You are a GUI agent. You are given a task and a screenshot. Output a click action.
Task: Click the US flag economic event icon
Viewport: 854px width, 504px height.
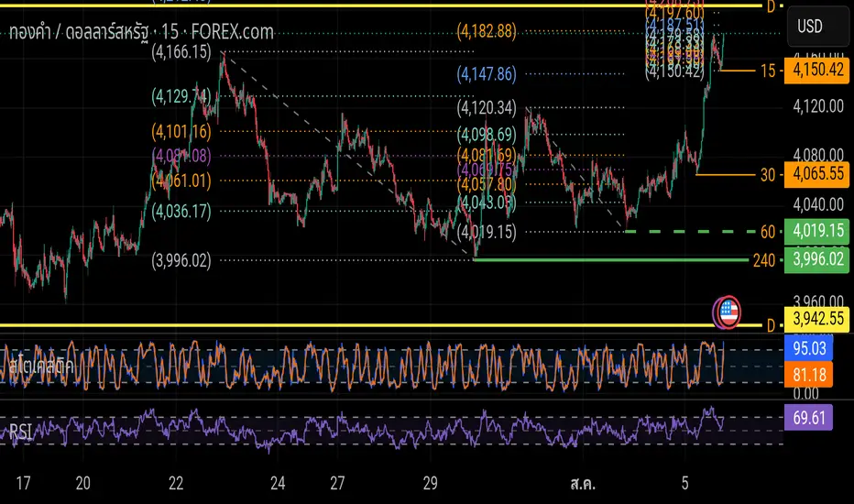[x=728, y=312]
